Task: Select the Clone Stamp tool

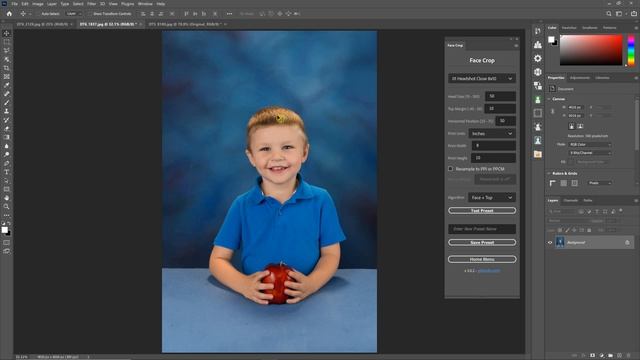Action: click(x=7, y=111)
